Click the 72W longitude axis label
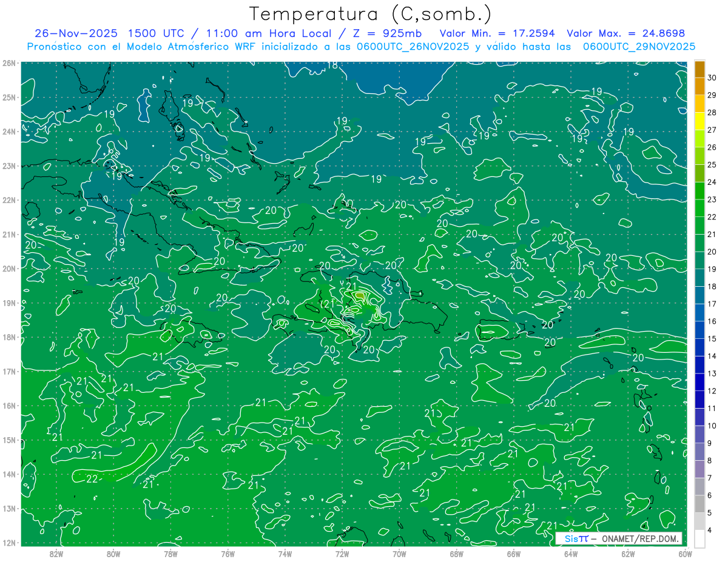 (x=342, y=554)
